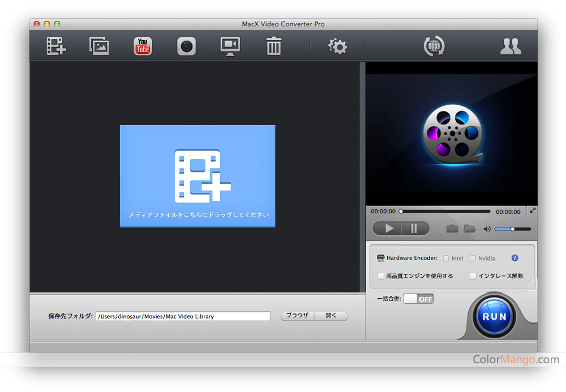566x392 pixels.
Task: Open the snapshot folder icon
Action: point(469,229)
